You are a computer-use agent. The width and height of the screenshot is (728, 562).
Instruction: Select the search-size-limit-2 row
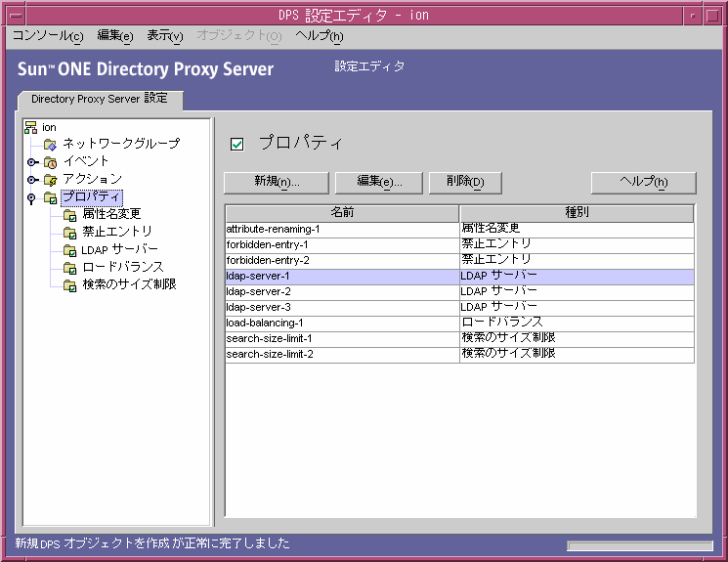pyautogui.click(x=459, y=355)
